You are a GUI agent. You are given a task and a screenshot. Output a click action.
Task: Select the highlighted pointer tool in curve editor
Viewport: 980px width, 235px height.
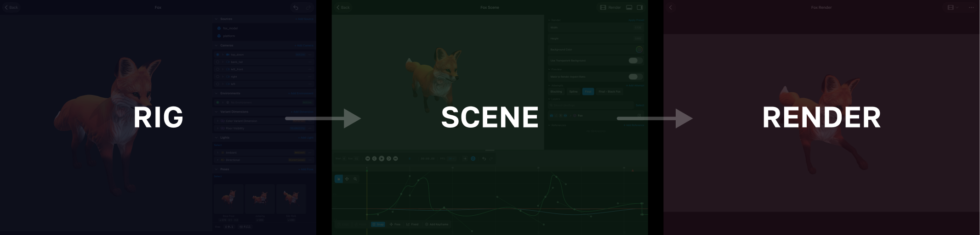point(339,179)
